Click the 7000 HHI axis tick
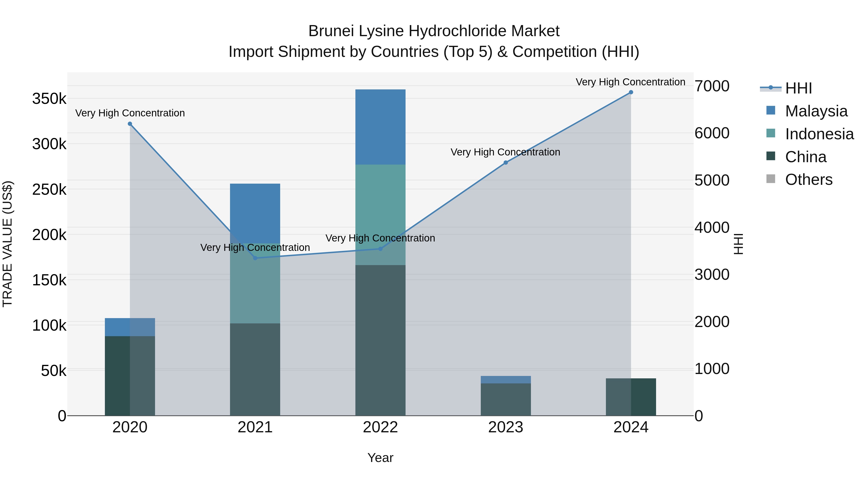This screenshot has width=868, height=488. 712,86
